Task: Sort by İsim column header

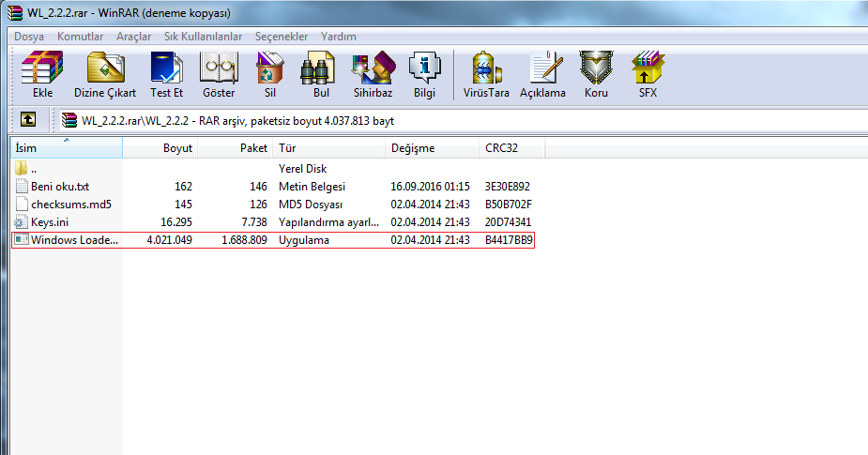Action: point(67,148)
